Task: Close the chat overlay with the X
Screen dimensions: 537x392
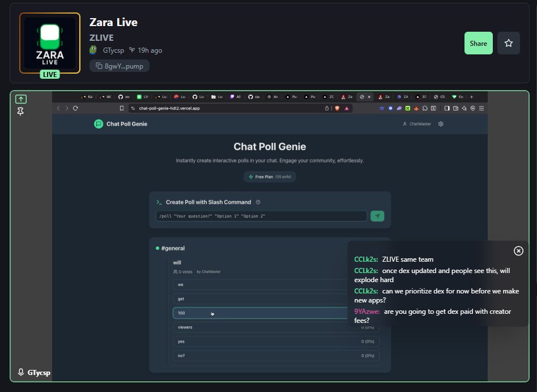Action: [x=518, y=251]
